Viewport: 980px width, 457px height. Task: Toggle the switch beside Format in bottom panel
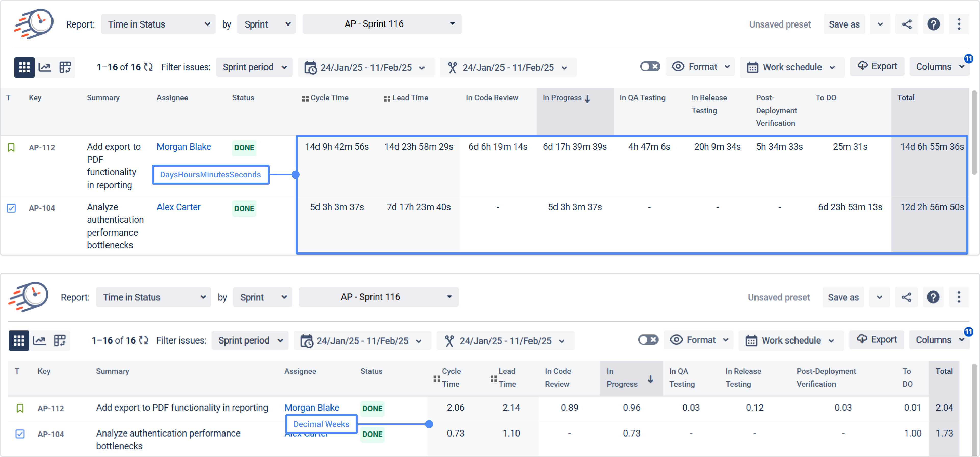[648, 340]
